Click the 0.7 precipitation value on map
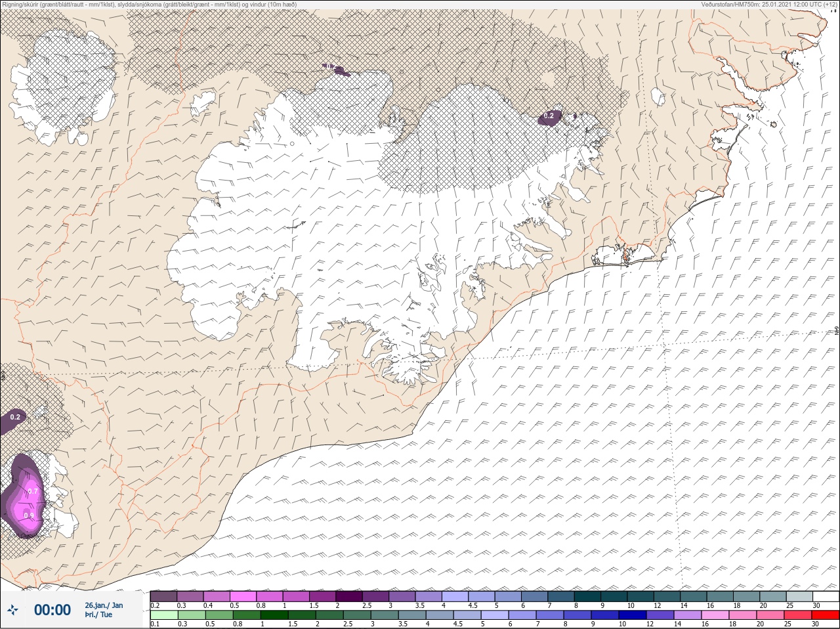 pos(33,491)
